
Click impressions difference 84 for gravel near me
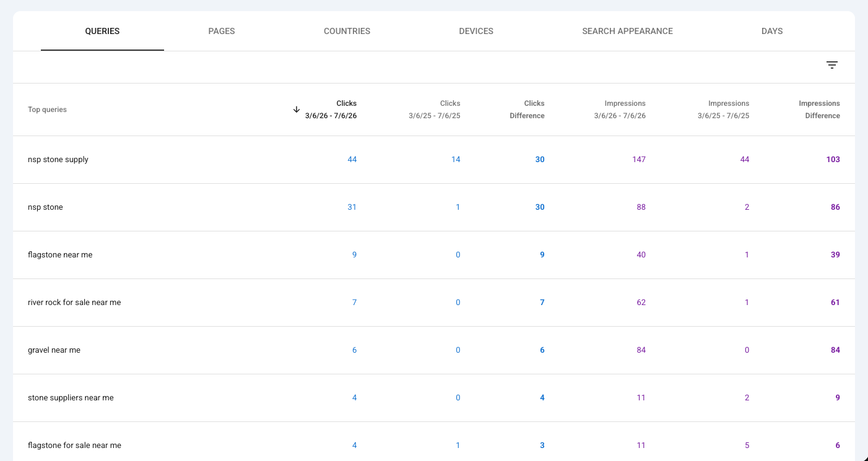point(836,350)
